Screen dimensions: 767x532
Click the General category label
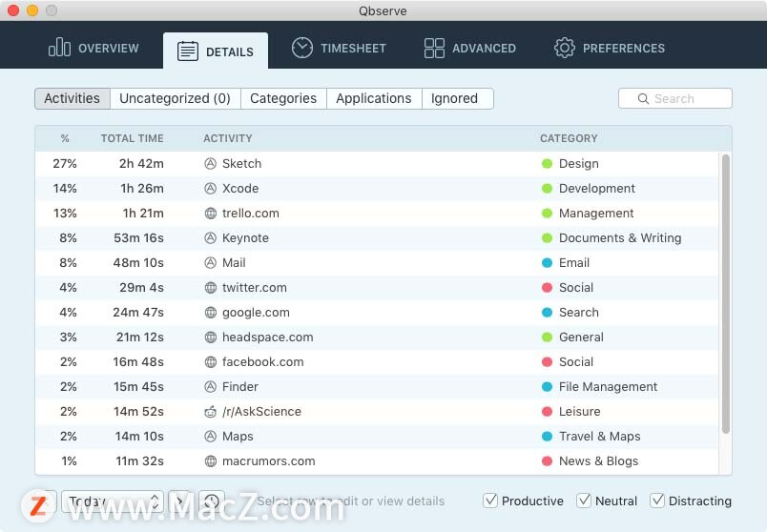click(x=581, y=337)
